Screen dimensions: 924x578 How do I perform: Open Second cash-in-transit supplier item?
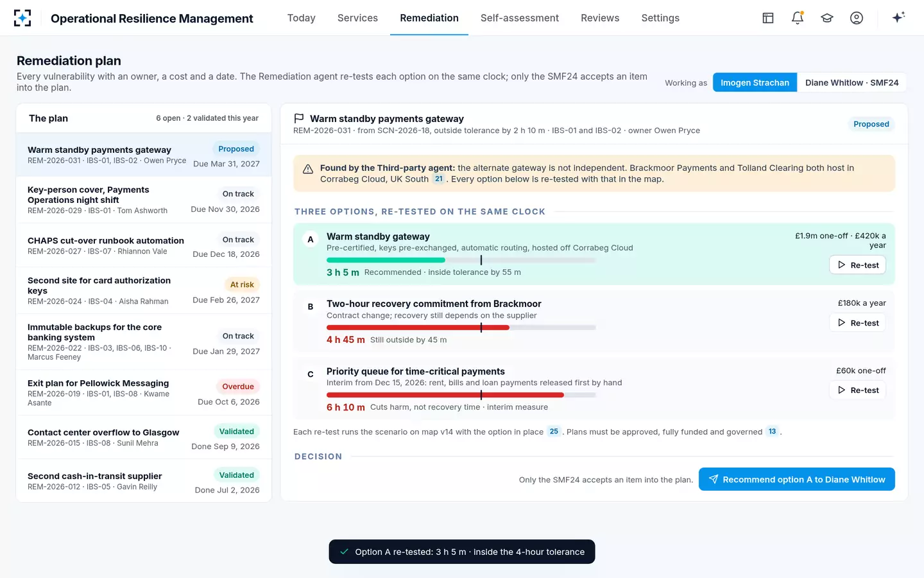(144, 481)
